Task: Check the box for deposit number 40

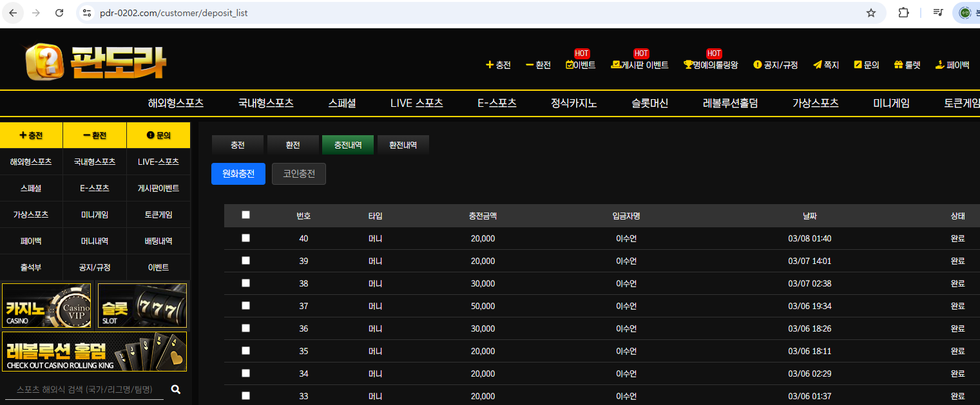Action: pyautogui.click(x=245, y=238)
